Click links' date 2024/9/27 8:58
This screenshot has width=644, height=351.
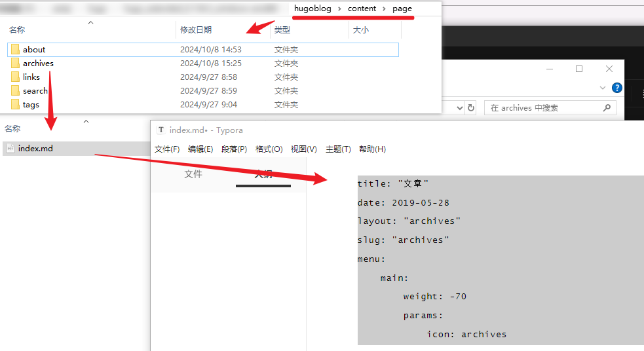[208, 77]
